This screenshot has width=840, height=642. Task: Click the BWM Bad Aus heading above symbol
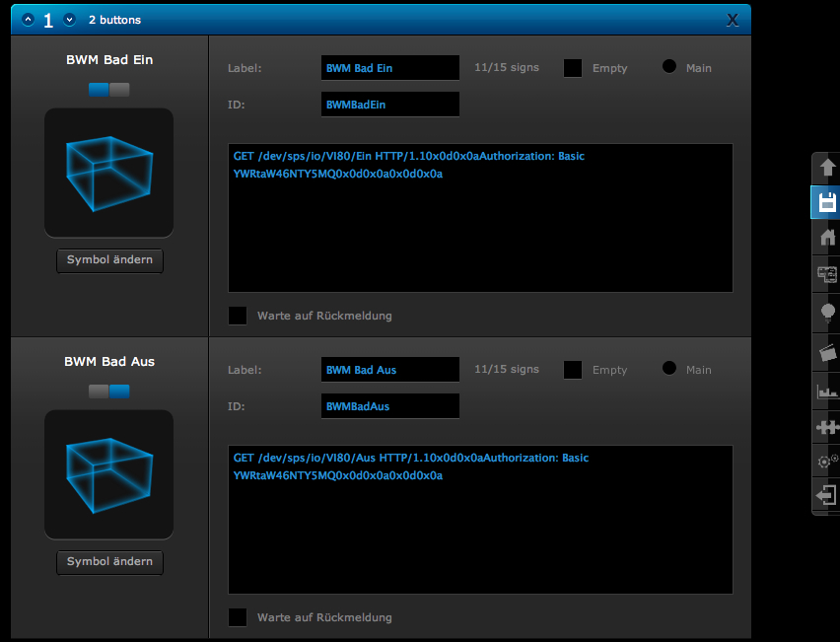(109, 361)
